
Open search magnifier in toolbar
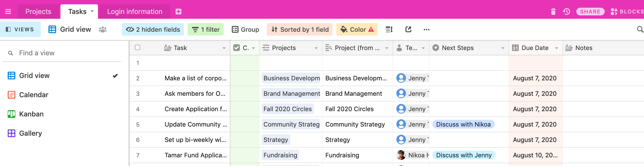click(x=640, y=29)
